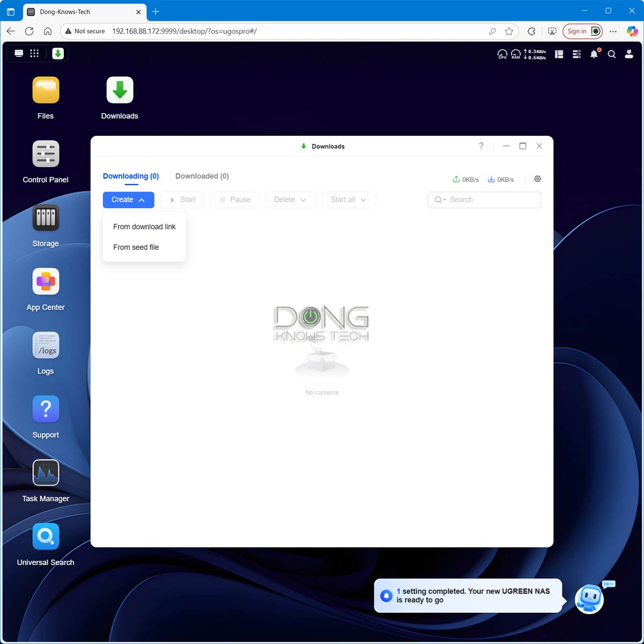
Task: Open Downloads settings gear
Action: (x=538, y=179)
